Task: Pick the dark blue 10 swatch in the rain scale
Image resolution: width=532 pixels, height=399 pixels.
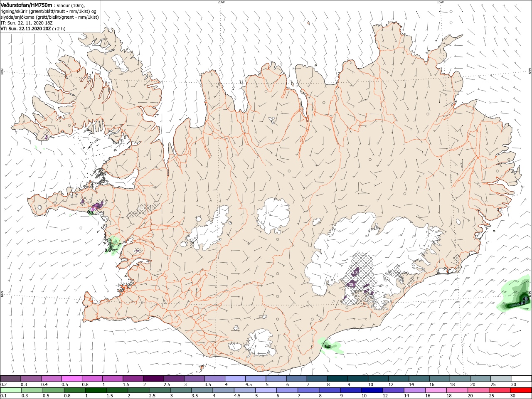Action: click(372, 390)
